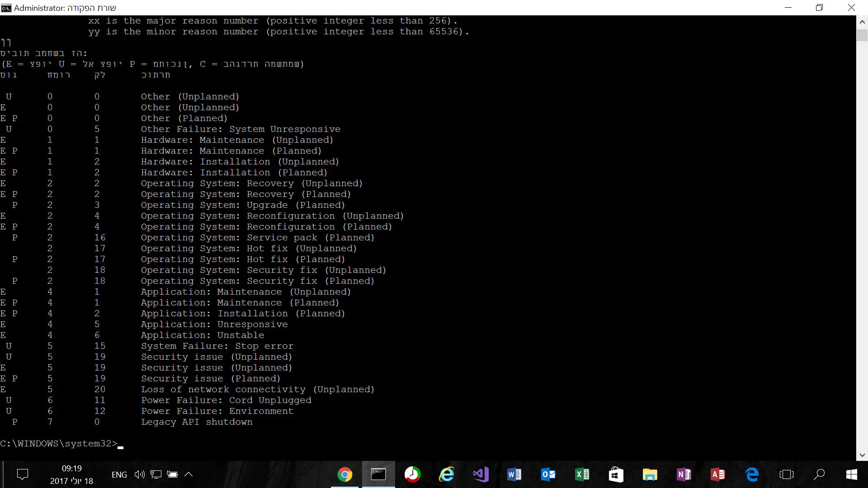
Task: Open the volume control speaker icon
Action: click(x=139, y=474)
